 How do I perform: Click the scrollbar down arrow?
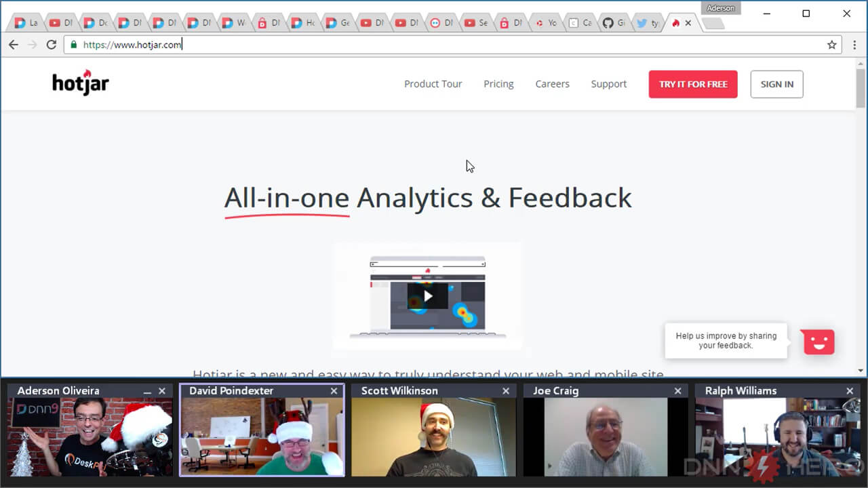tap(861, 371)
